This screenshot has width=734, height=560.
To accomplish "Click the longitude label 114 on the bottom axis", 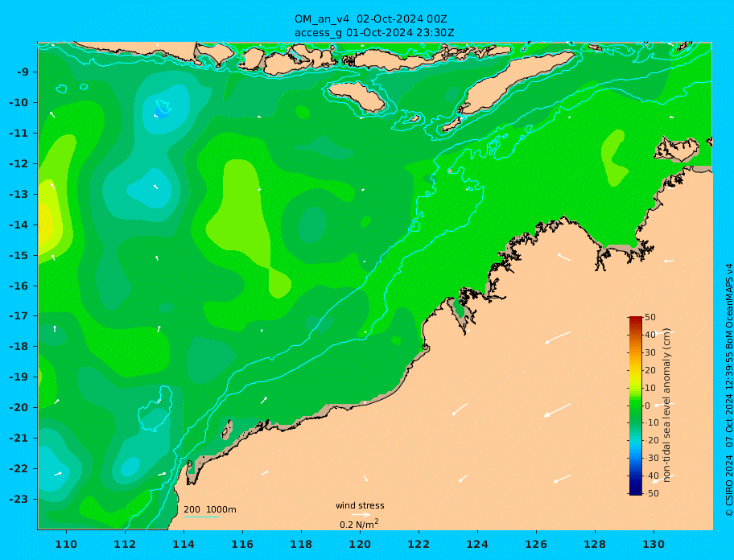I will coord(183,544).
